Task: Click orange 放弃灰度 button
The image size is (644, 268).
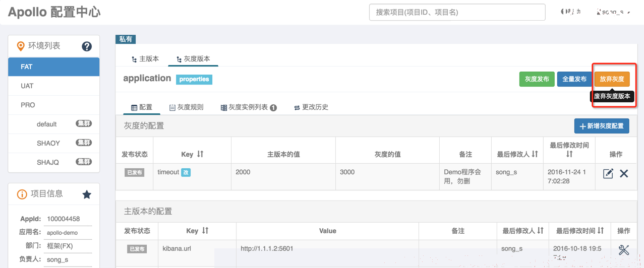Action: click(x=612, y=79)
